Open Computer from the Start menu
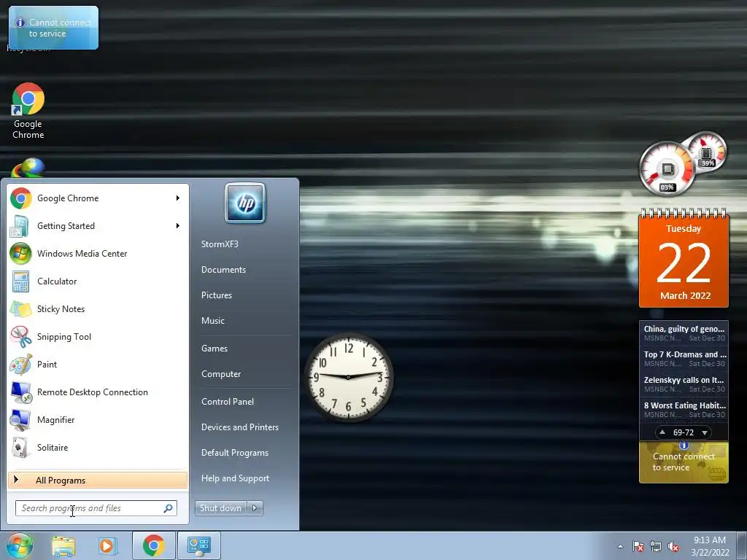 pos(221,374)
